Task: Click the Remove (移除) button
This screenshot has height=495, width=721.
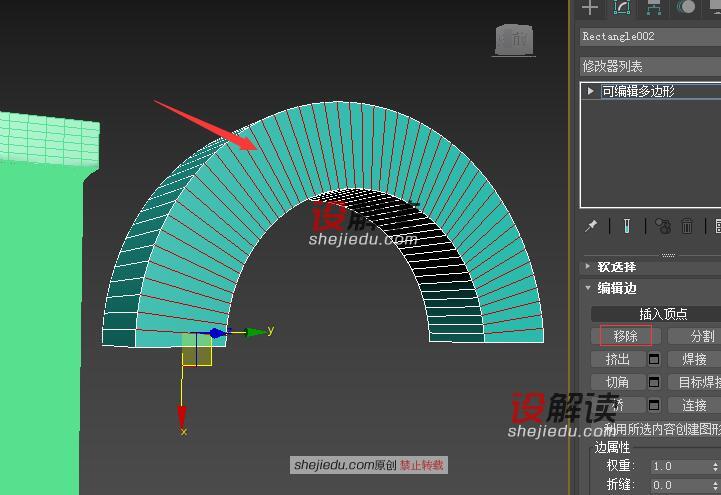Action: (x=626, y=336)
